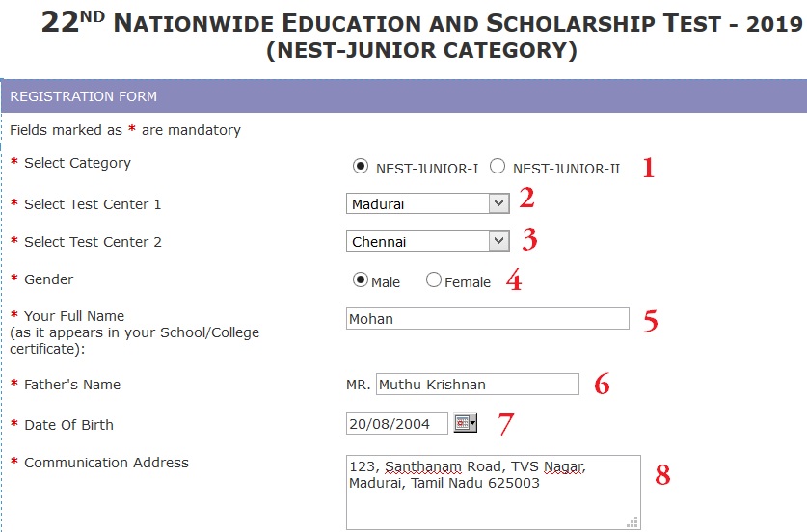Click the "Select Category" field label
The width and height of the screenshot is (807, 532).
(x=77, y=163)
